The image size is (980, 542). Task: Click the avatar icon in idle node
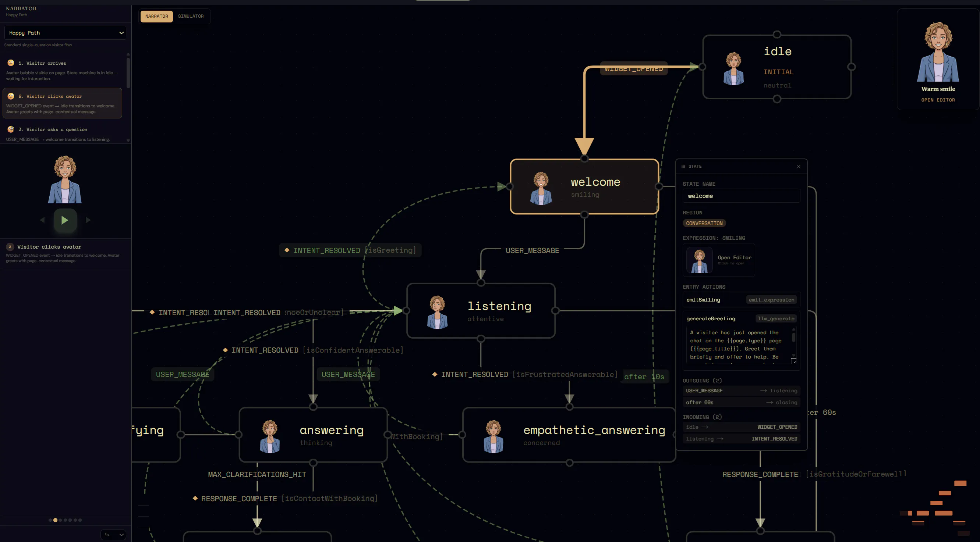pos(733,68)
